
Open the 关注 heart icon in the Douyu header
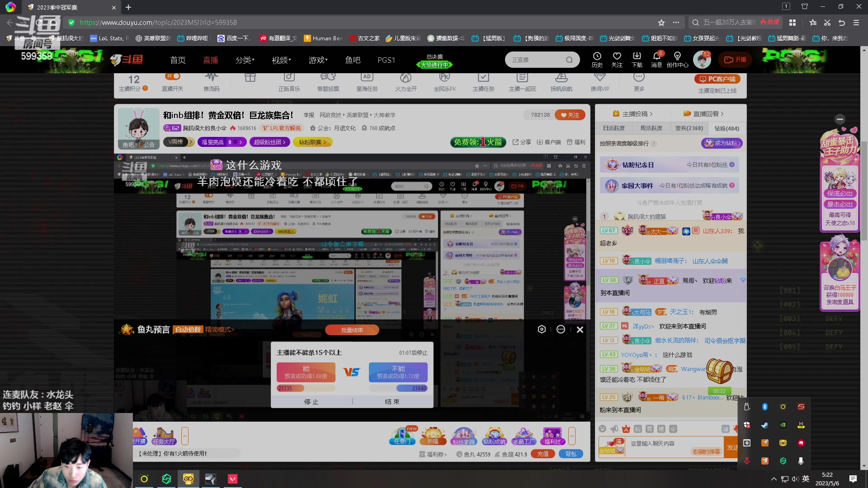[x=617, y=59]
